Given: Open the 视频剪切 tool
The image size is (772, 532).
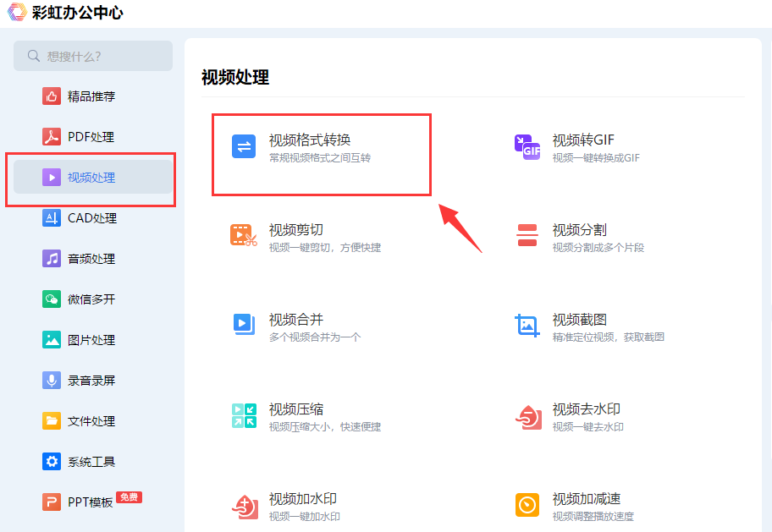Looking at the screenshot, I should (x=296, y=230).
